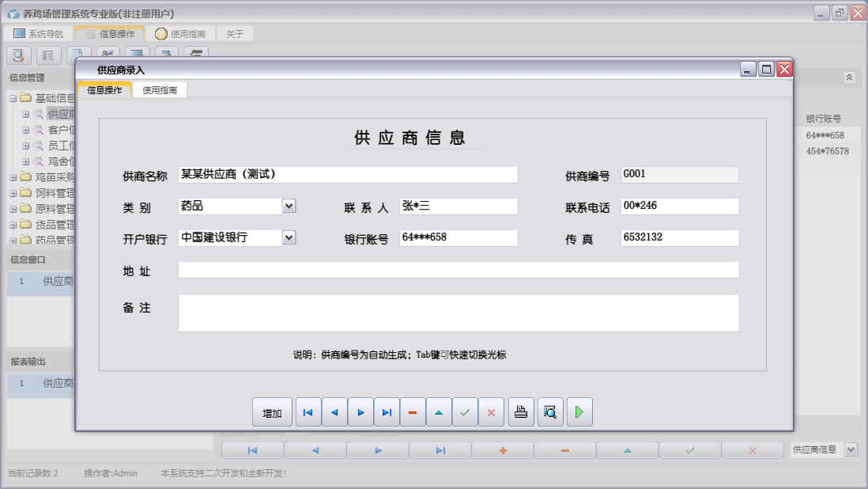The width and height of the screenshot is (868, 489).
Task: Open print preview with magnifier icon
Action: click(x=550, y=412)
